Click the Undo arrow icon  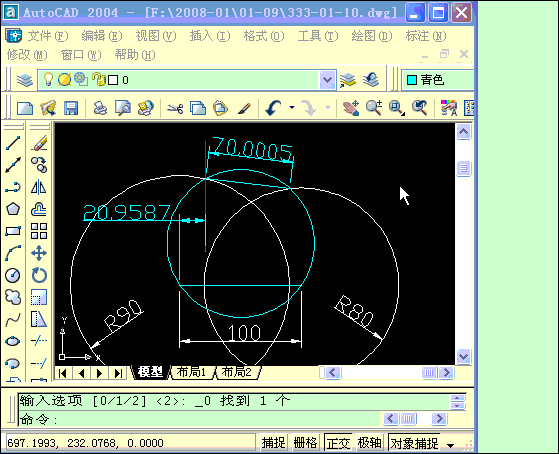pos(273,108)
